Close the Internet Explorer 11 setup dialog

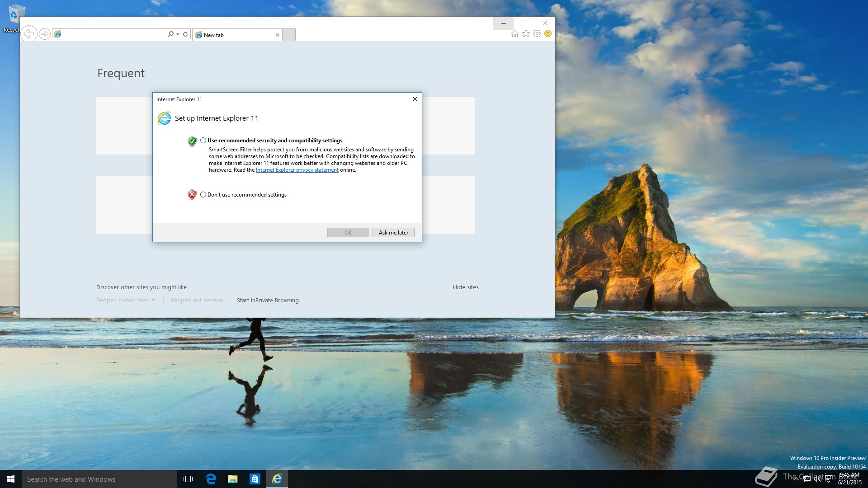(415, 99)
